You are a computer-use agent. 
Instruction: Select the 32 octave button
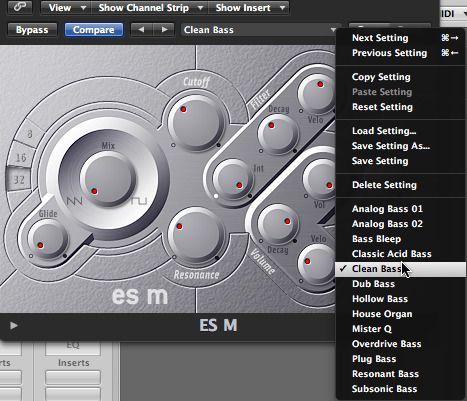point(19,180)
